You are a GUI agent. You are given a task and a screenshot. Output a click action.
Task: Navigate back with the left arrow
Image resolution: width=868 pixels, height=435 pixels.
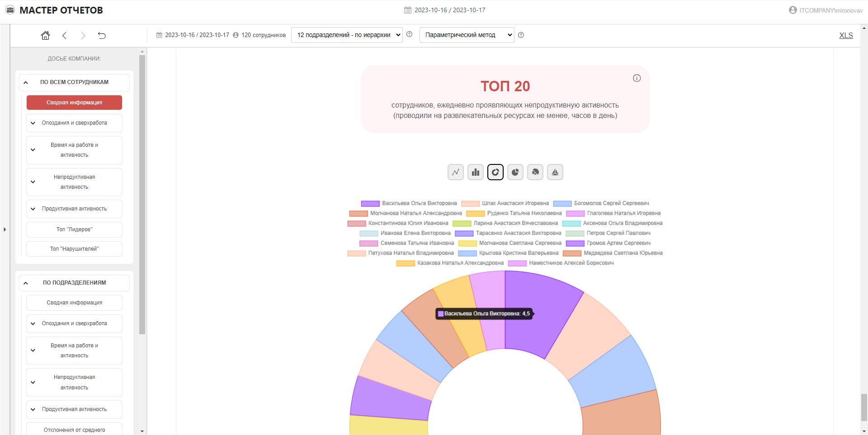64,35
